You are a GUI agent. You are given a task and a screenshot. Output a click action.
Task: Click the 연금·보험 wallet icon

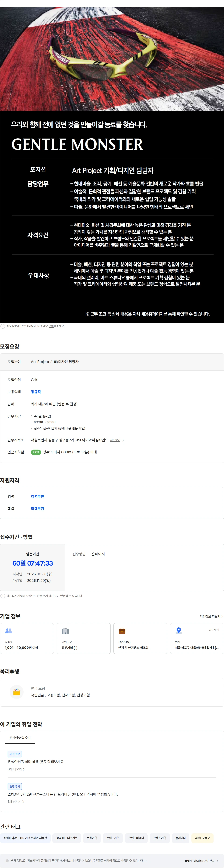click(17, 692)
